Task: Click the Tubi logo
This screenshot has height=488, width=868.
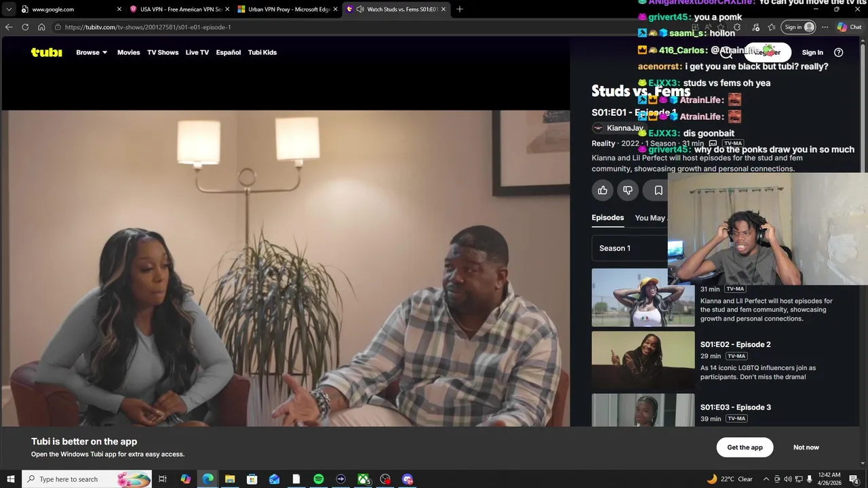Action: pos(46,52)
